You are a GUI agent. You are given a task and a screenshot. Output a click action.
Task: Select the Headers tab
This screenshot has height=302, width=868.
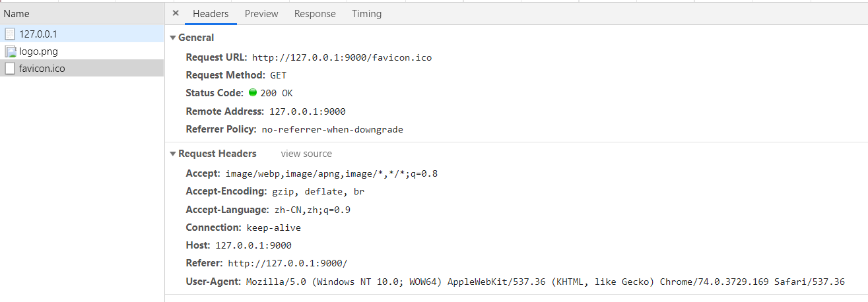tap(211, 14)
